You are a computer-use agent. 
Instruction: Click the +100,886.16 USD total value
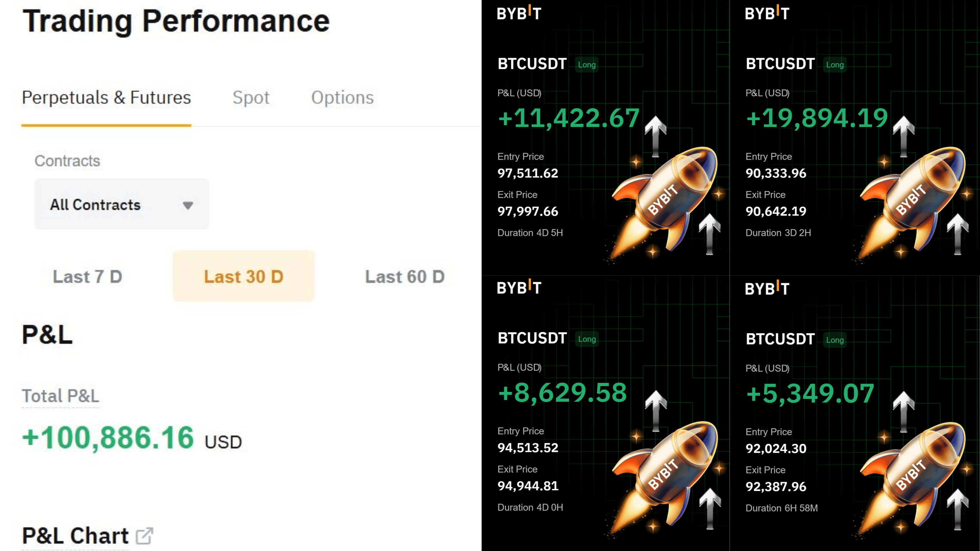(x=132, y=438)
